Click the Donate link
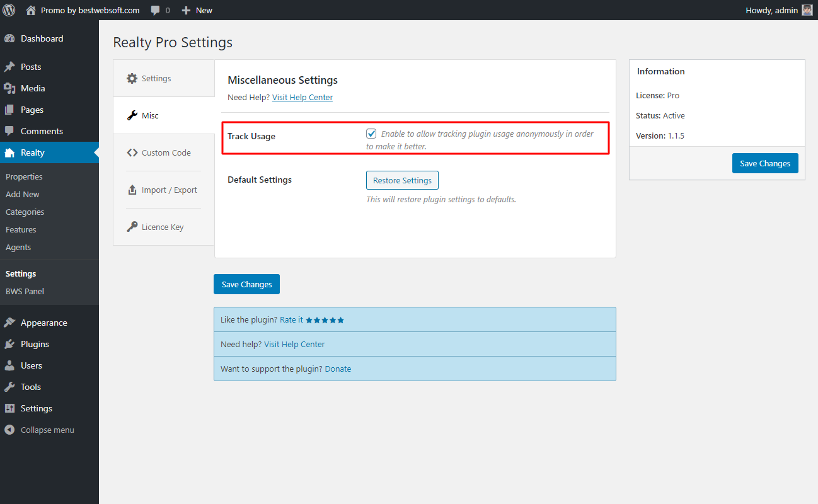Image resolution: width=818 pixels, height=504 pixels. 338,369
